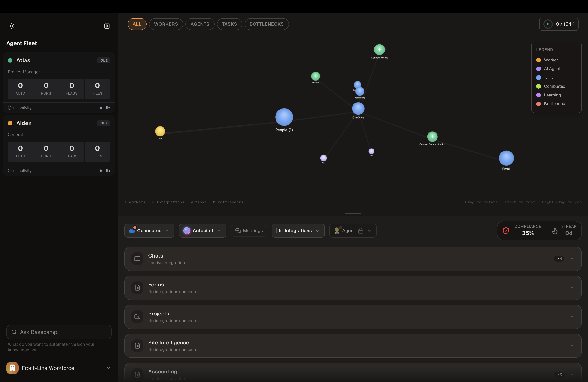Select the Email node in the graph

click(x=506, y=158)
